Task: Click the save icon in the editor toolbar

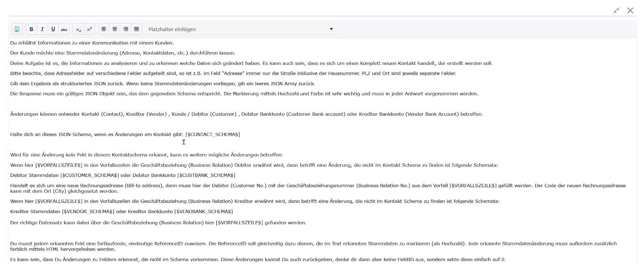Action: click(17, 29)
